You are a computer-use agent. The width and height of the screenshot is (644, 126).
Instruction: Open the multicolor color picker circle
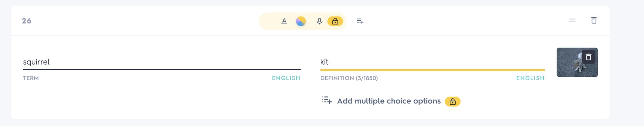click(x=301, y=21)
